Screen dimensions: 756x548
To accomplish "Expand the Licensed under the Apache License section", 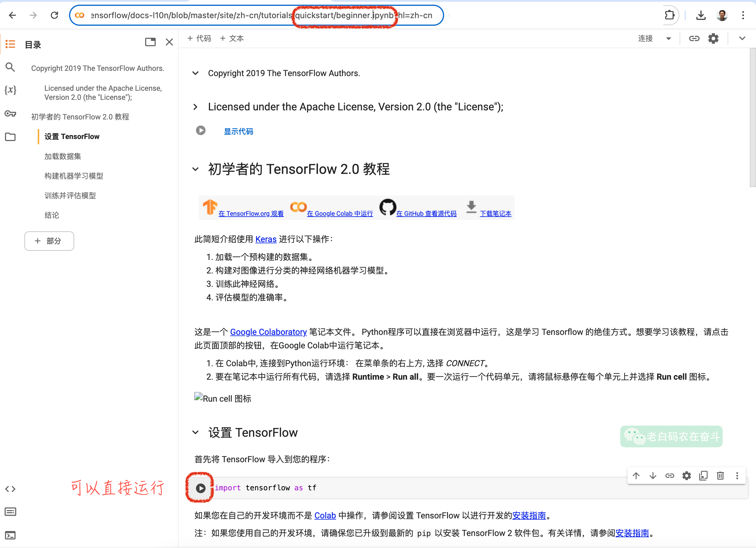I will click(196, 107).
